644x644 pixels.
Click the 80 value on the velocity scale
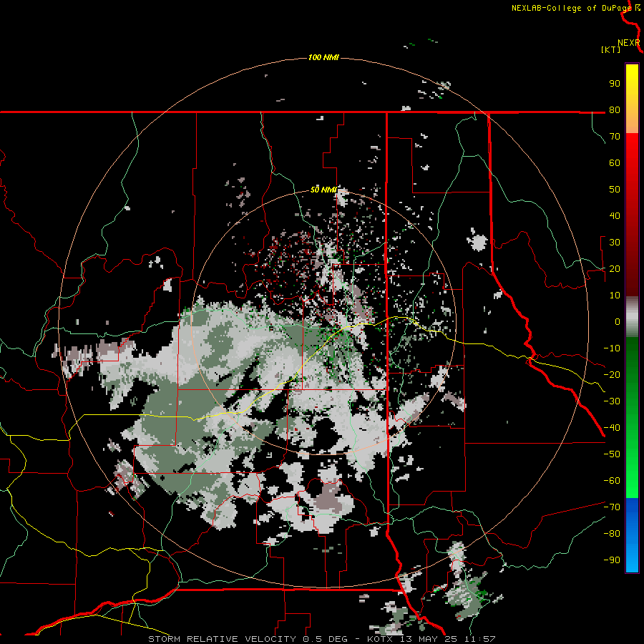coord(615,110)
